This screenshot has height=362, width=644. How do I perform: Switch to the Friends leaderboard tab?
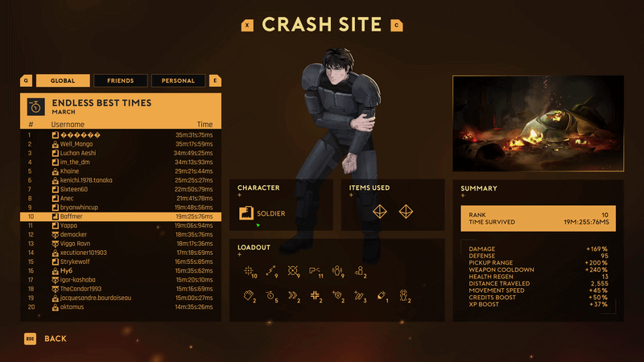[120, 80]
